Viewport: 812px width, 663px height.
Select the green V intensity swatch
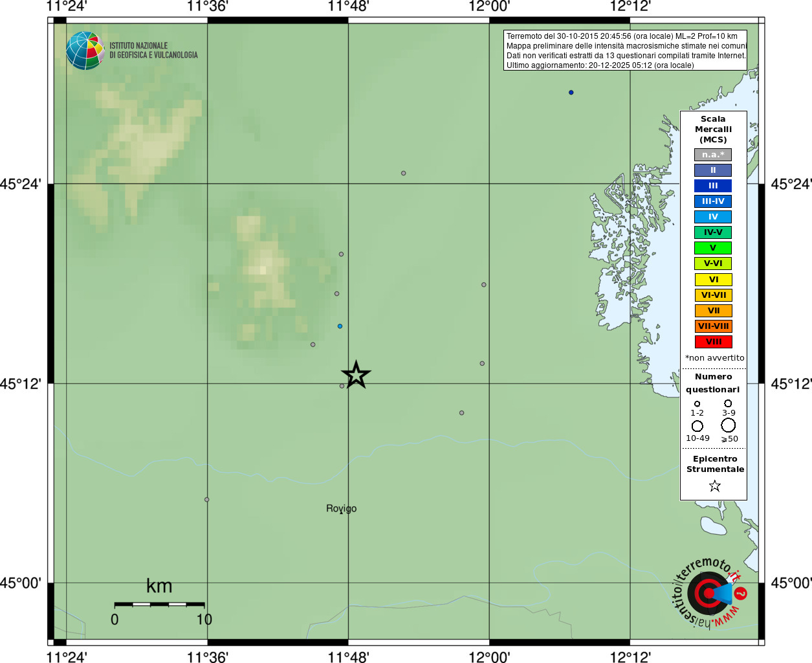(713, 248)
